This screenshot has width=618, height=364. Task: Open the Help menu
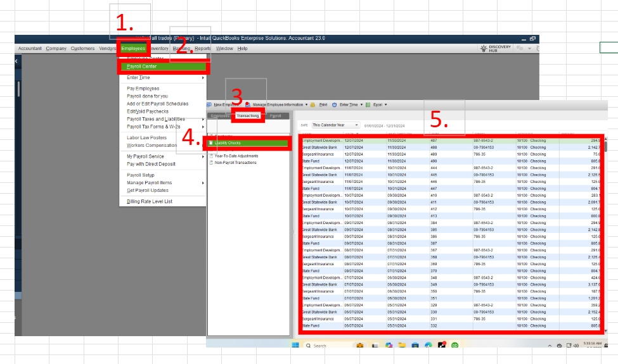pos(242,48)
